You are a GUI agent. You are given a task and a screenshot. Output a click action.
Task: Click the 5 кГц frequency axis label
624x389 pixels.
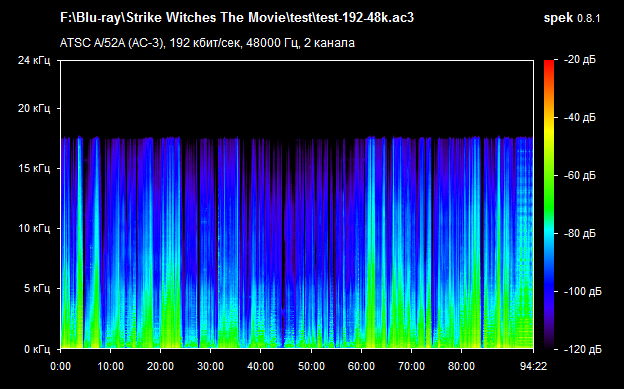coord(37,288)
